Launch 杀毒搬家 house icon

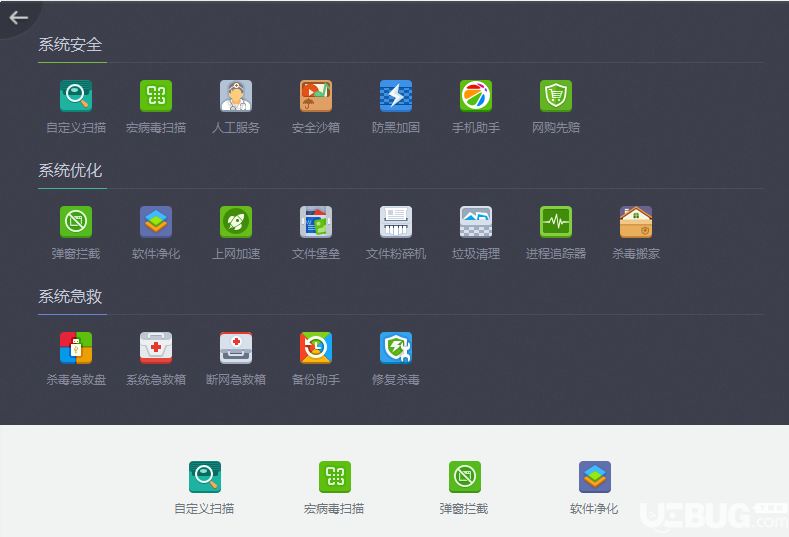[636, 221]
